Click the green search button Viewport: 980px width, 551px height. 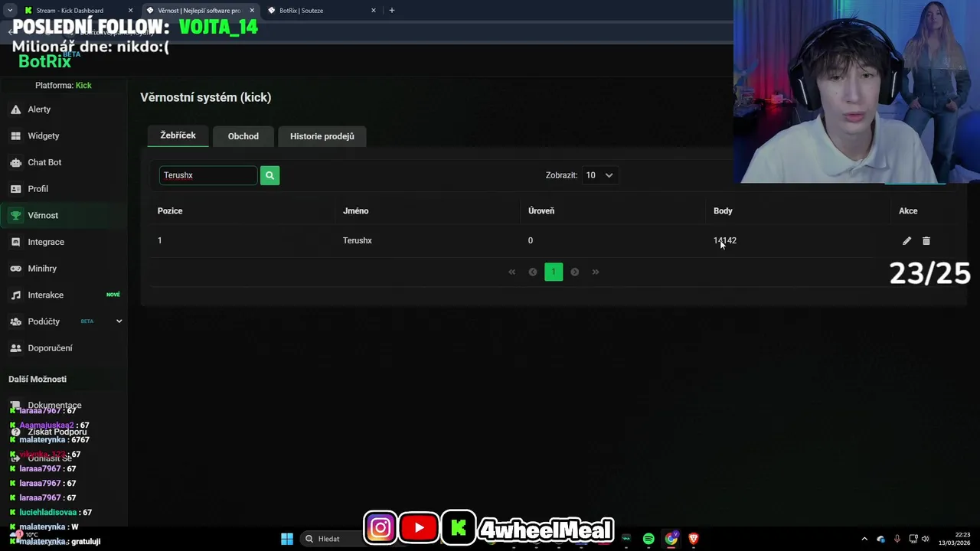pos(269,175)
